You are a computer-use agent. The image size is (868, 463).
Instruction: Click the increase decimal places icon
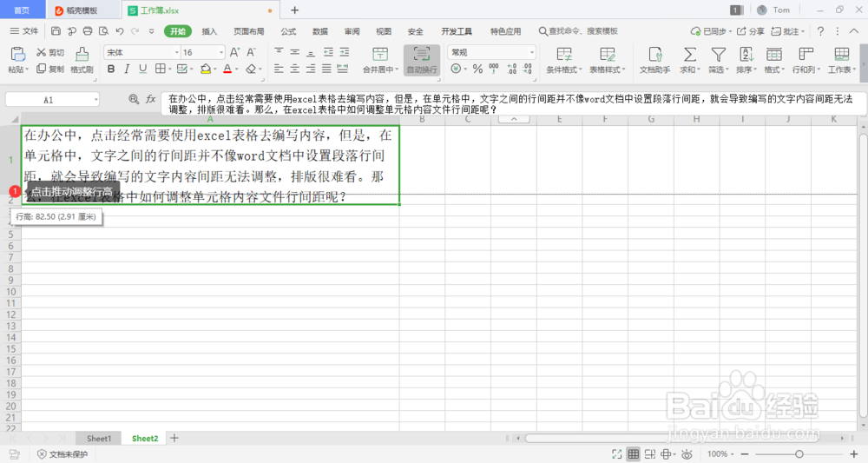point(512,69)
